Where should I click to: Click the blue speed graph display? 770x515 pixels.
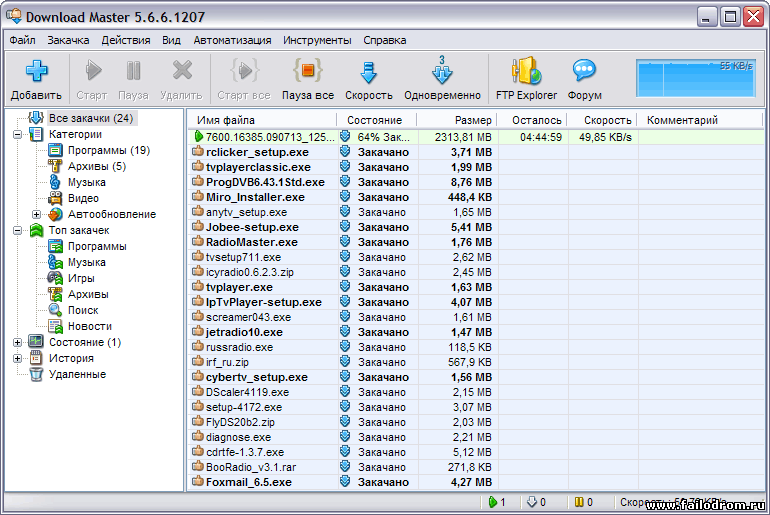[695, 78]
